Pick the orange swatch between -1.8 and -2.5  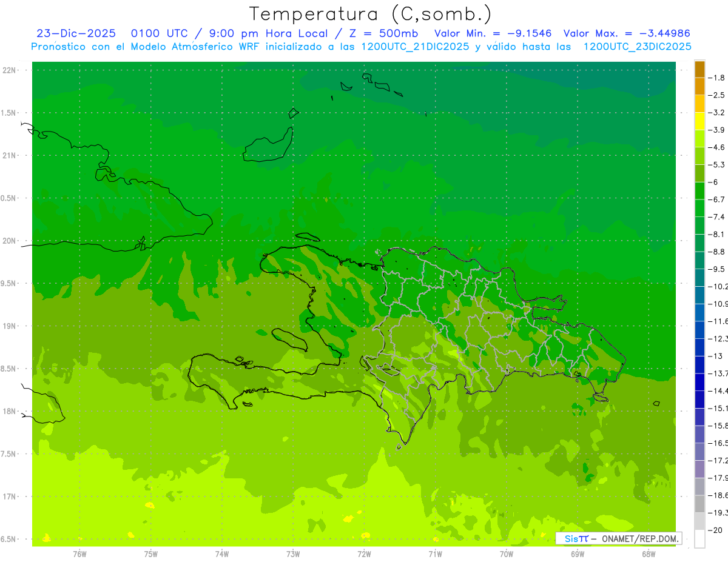(699, 87)
